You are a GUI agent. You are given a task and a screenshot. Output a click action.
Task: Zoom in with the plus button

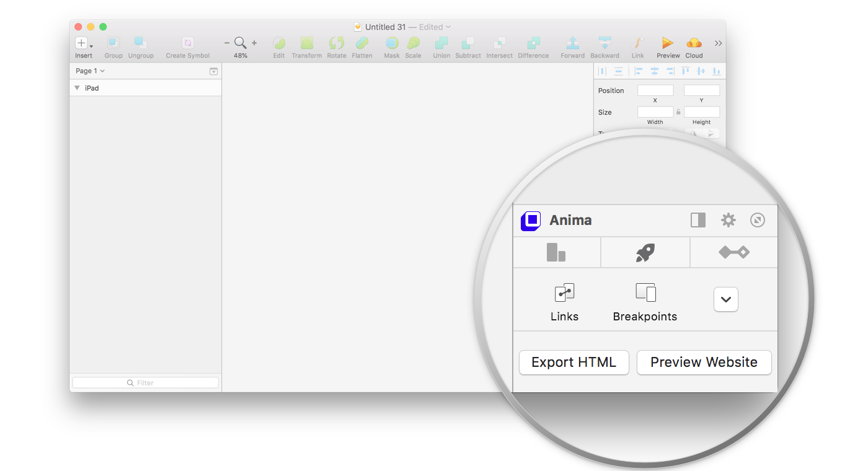[x=254, y=43]
